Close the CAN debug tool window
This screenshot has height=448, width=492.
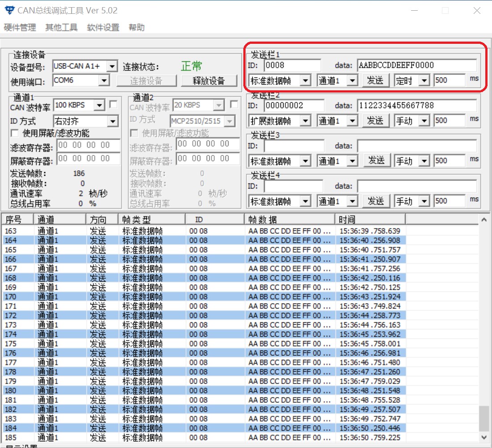[x=477, y=11]
